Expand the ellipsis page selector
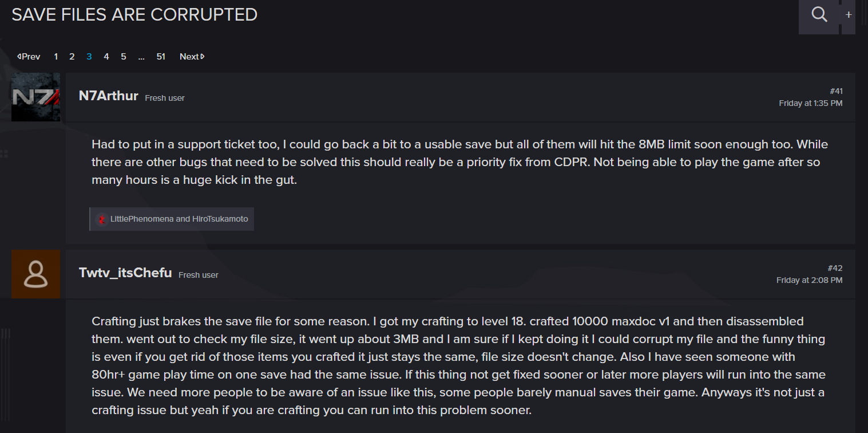This screenshot has width=868, height=433. coord(141,57)
